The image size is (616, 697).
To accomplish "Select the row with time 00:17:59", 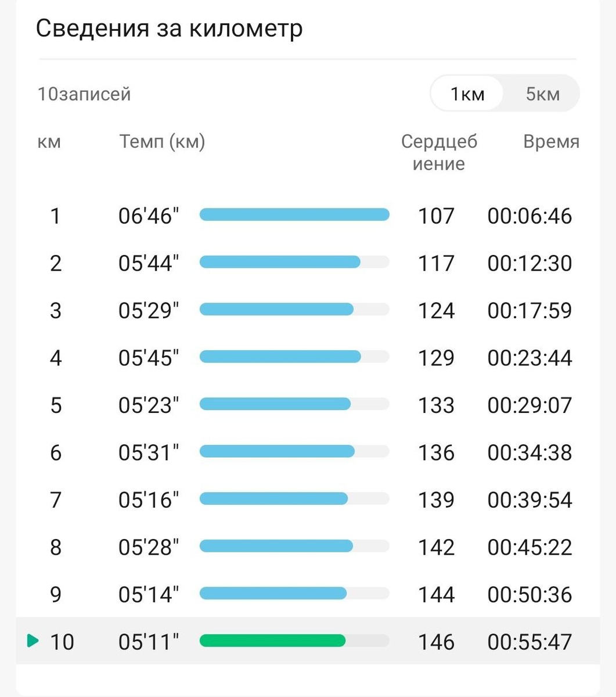I will point(308,310).
